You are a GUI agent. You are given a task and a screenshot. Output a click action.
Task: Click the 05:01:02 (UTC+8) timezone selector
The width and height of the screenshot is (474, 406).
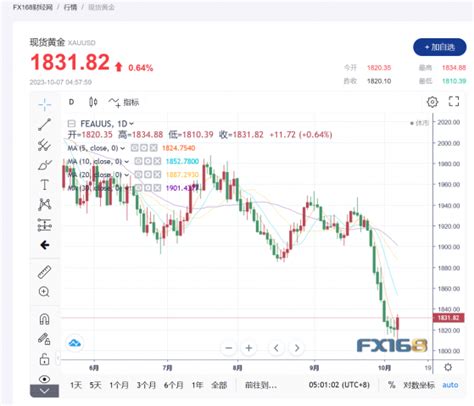click(x=339, y=385)
